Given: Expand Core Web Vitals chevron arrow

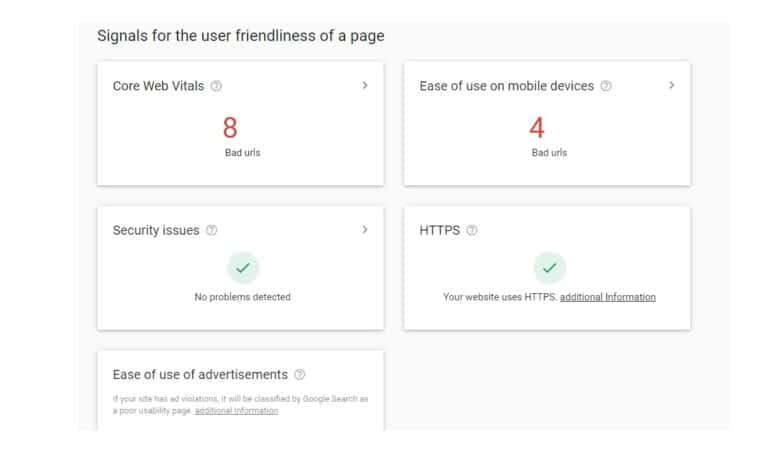Looking at the screenshot, I should point(365,86).
